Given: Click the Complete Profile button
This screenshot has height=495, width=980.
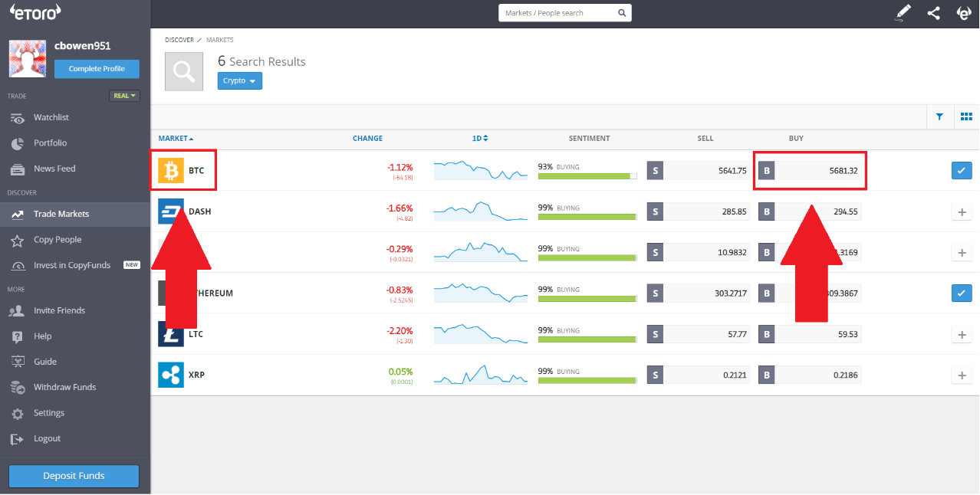Looking at the screenshot, I should (x=97, y=69).
